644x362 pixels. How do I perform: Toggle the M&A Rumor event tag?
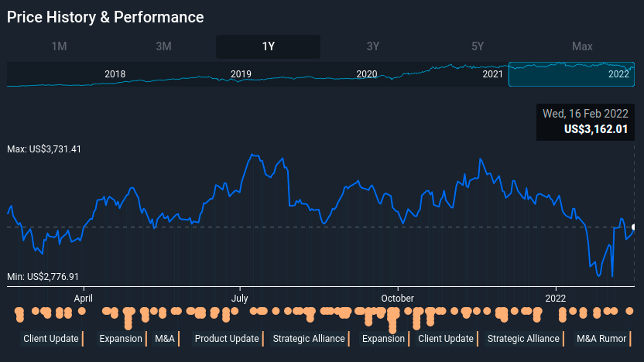[x=601, y=339]
